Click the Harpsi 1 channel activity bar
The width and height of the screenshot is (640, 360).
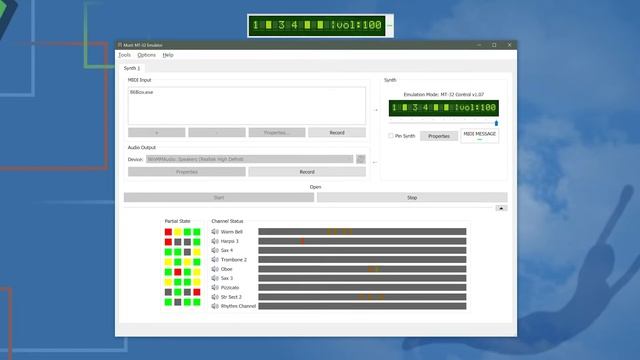[362, 241]
